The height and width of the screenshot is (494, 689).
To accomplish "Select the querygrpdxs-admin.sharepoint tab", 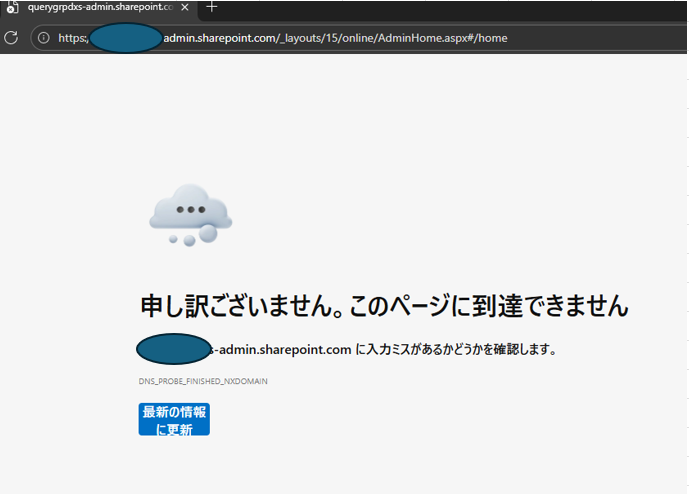I will tap(99, 7).
